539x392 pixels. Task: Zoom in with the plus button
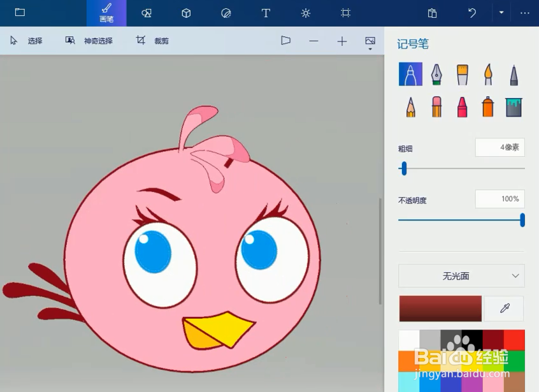coord(342,41)
